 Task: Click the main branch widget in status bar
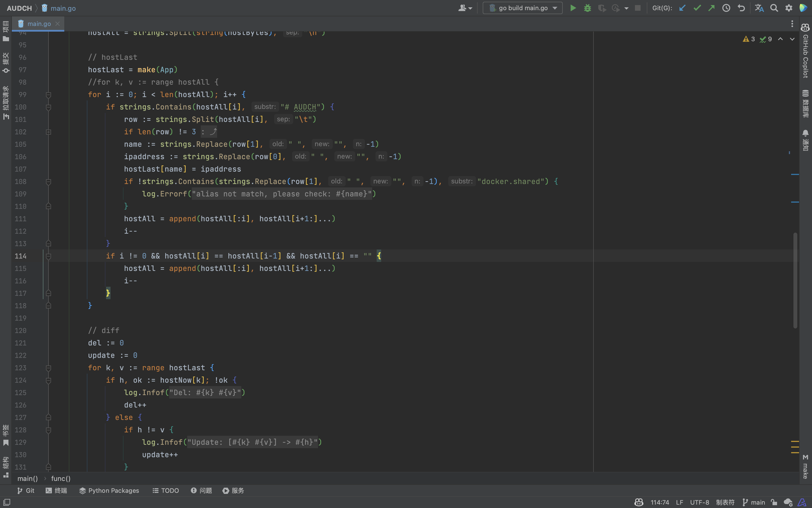[x=754, y=502]
